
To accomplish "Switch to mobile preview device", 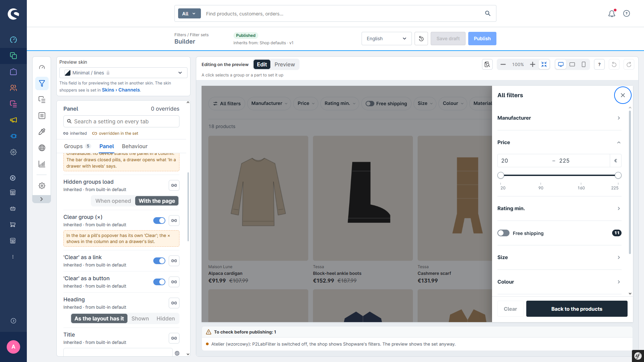I will pos(584,64).
